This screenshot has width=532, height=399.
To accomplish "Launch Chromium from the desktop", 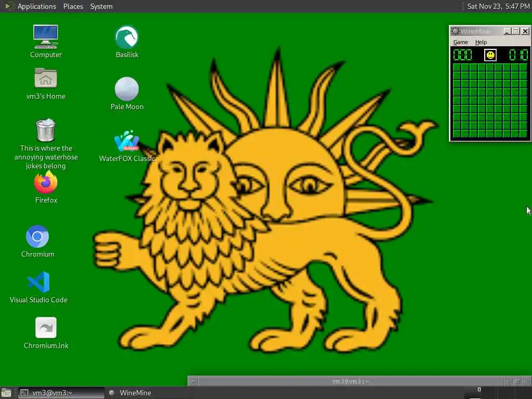I will click(37, 236).
